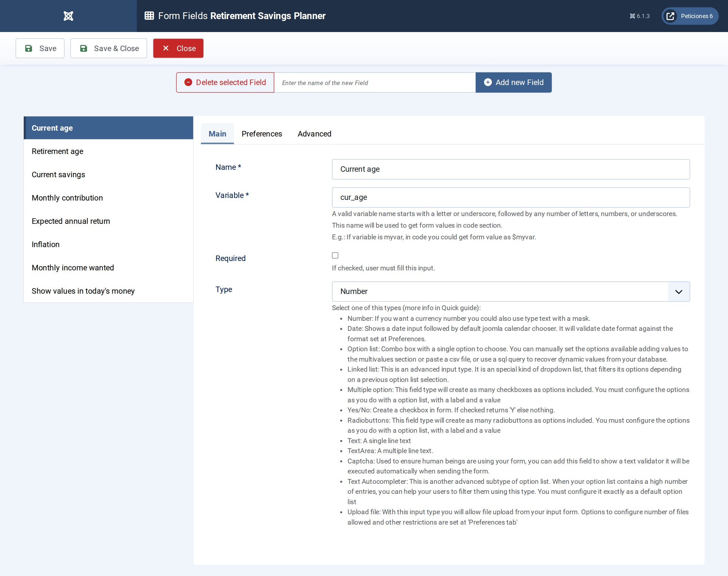Viewport: 728px width, 576px height.
Task: Click the Name input field
Action: coord(511,169)
